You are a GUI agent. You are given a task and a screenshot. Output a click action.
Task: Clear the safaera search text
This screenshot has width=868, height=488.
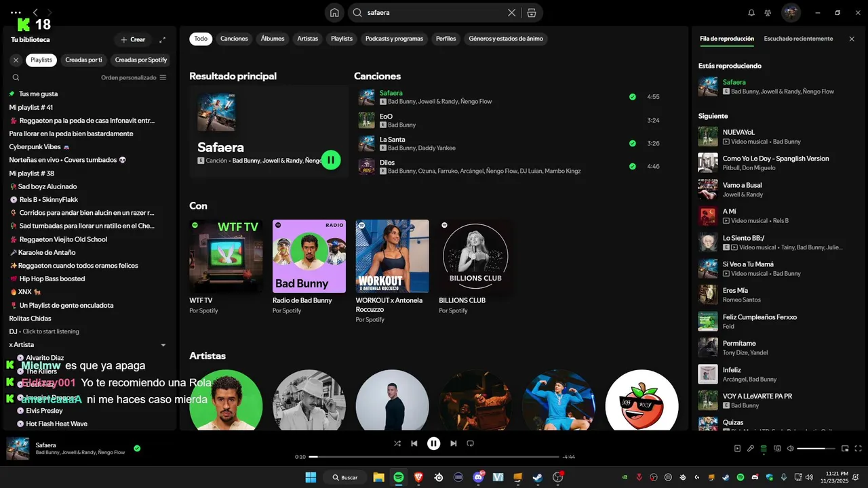[x=511, y=12]
